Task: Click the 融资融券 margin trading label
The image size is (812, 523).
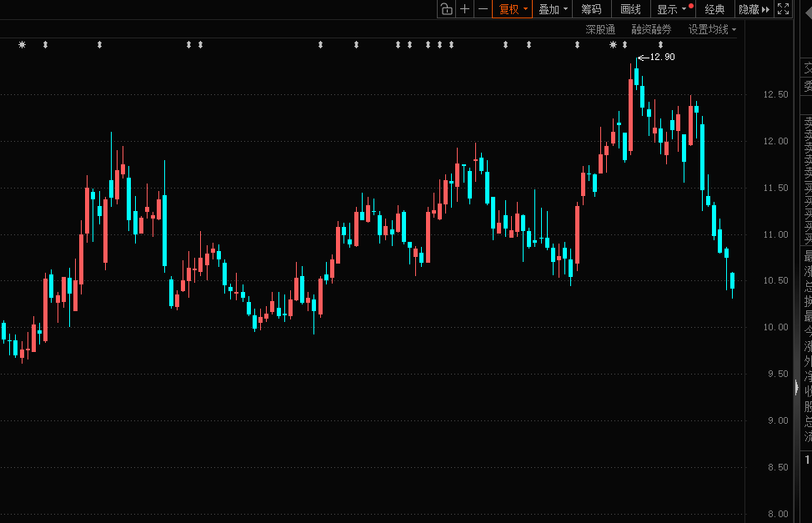Action: point(650,29)
